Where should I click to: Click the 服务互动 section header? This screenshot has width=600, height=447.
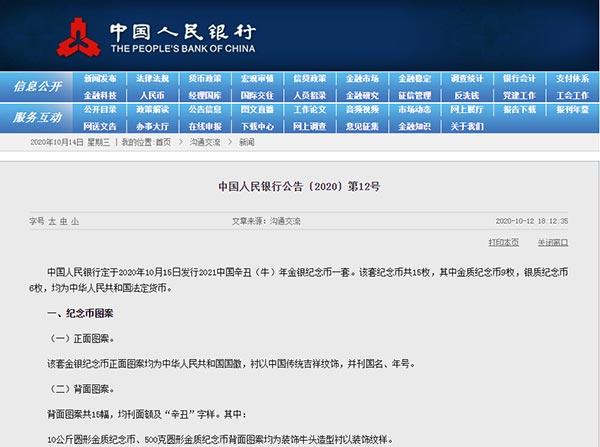[x=38, y=117]
